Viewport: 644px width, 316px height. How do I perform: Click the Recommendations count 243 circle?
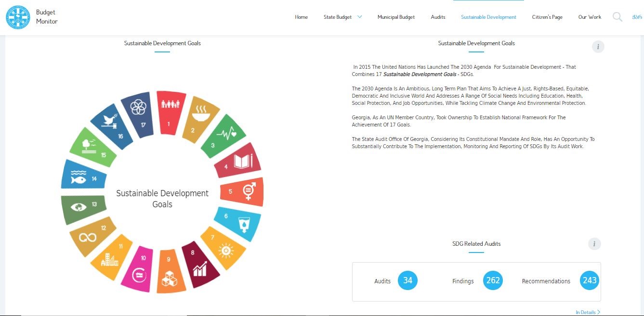589,280
